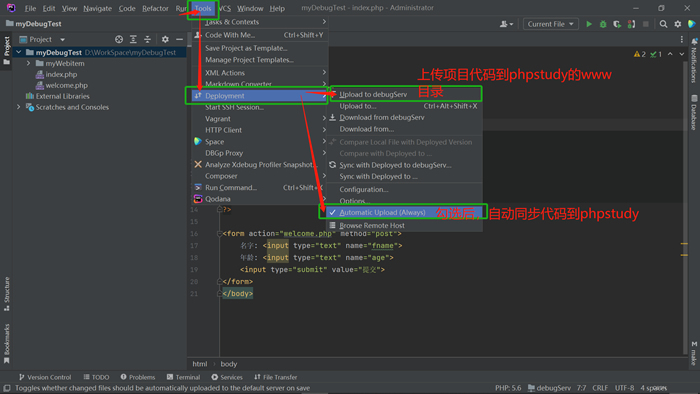Toggle the Structure side tool window
The image size is (700, 394).
coord(6,294)
